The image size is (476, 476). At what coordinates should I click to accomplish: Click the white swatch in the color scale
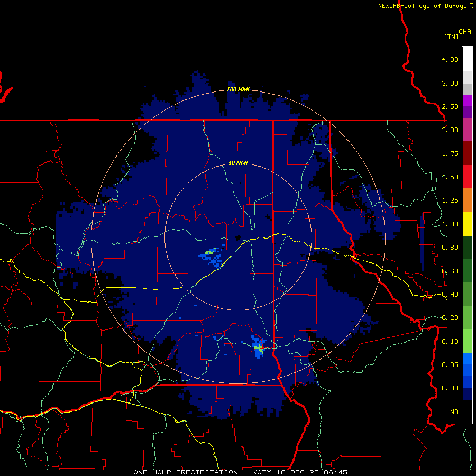tap(467, 59)
